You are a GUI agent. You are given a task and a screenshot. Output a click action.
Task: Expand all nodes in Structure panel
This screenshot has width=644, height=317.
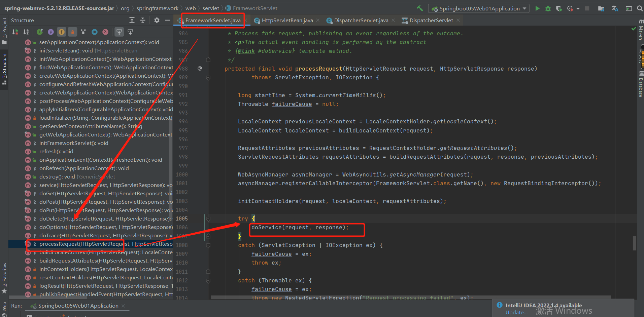tap(132, 21)
